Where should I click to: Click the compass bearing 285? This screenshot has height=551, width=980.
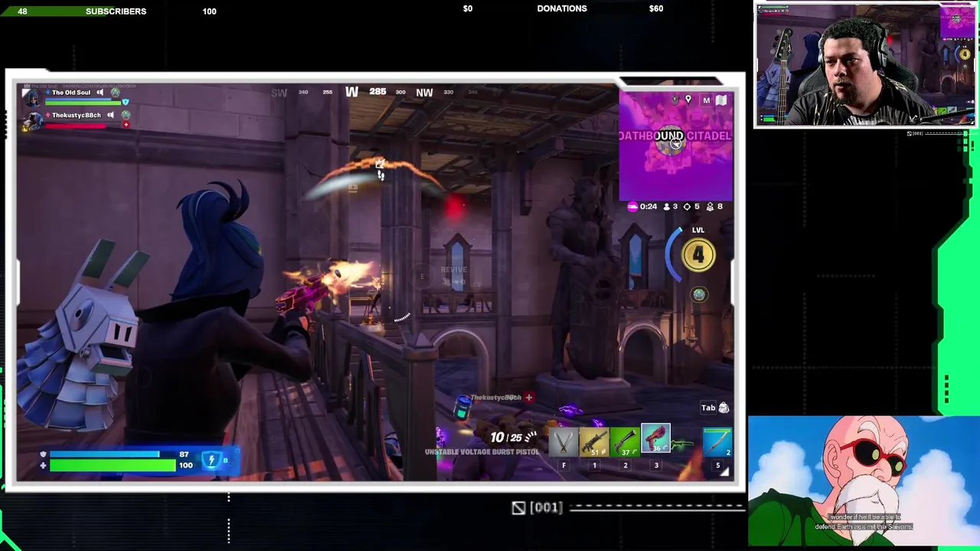point(377,92)
